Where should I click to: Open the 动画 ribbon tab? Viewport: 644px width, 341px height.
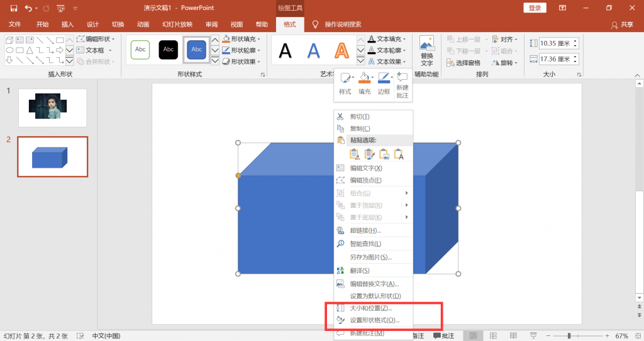tap(143, 24)
